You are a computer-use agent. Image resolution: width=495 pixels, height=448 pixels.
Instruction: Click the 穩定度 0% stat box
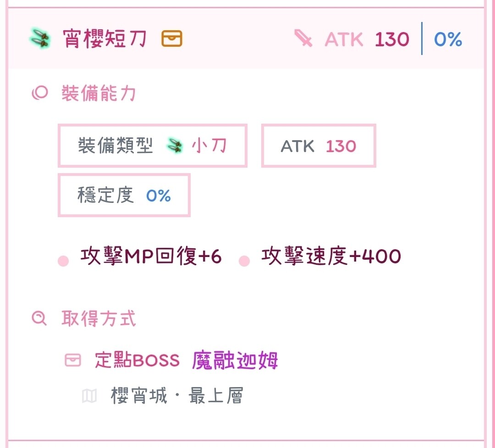click(124, 195)
